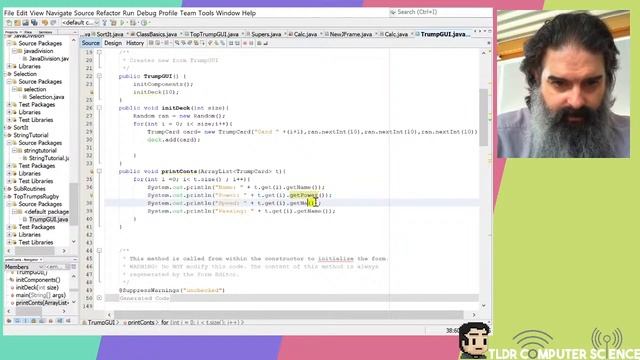Select the Source view button
This screenshot has width=640, height=360.
pos(90,43)
